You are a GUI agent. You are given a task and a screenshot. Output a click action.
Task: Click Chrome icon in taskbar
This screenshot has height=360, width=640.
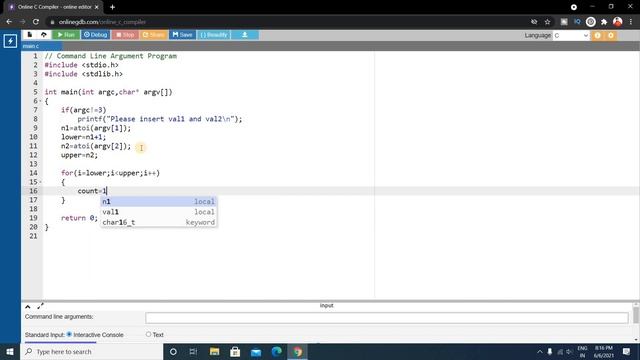point(298,351)
